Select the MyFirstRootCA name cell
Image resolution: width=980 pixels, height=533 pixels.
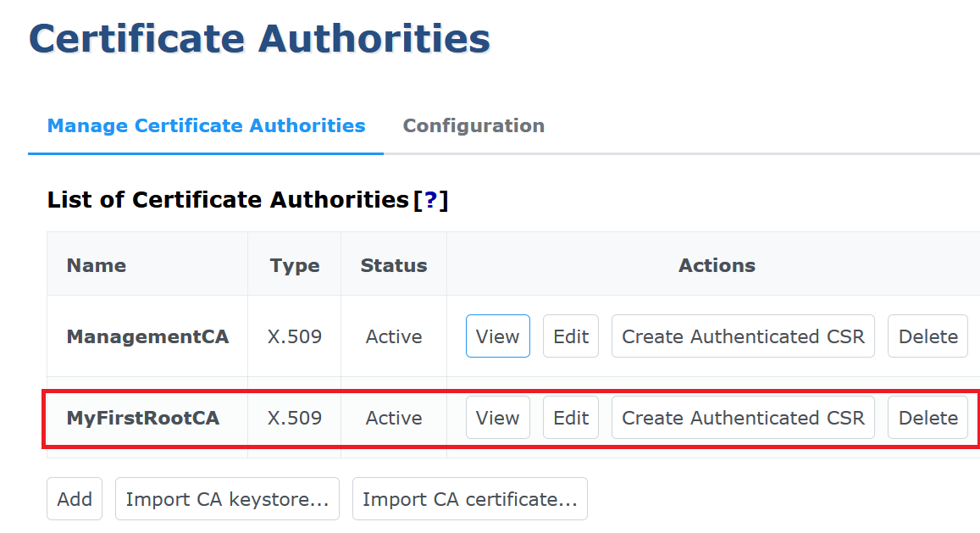point(142,418)
